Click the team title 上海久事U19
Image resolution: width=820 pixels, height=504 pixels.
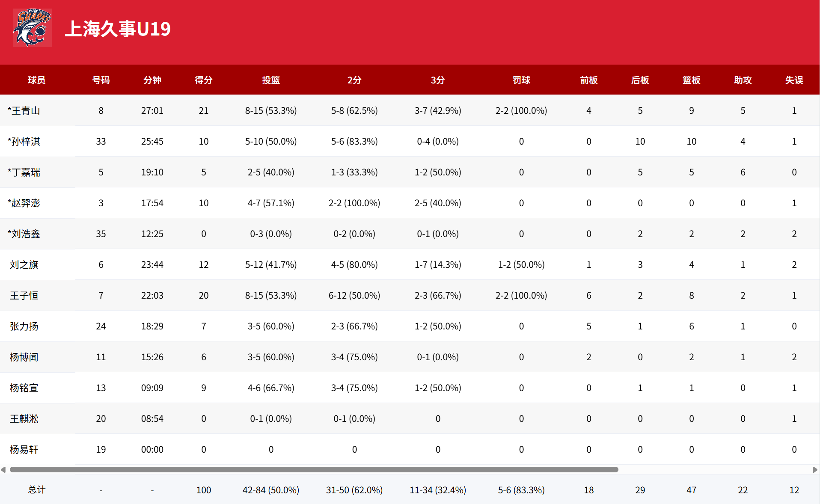point(118,29)
